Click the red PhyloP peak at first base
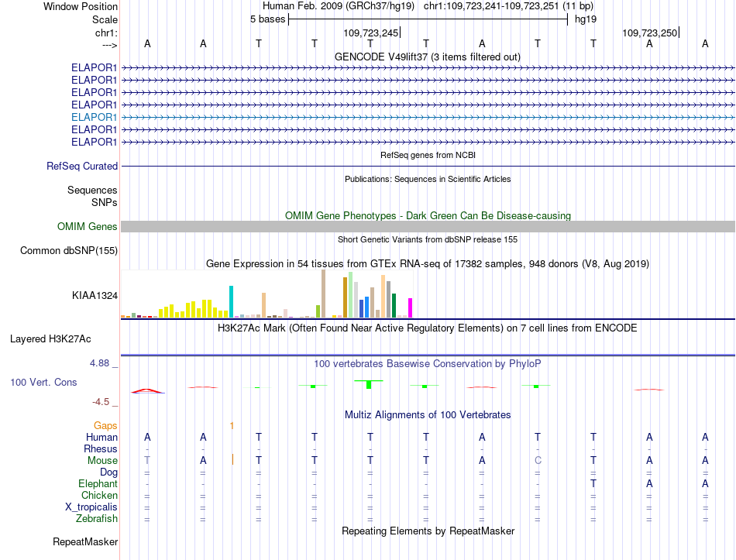The height and width of the screenshot is (560, 736). pyautogui.click(x=147, y=391)
